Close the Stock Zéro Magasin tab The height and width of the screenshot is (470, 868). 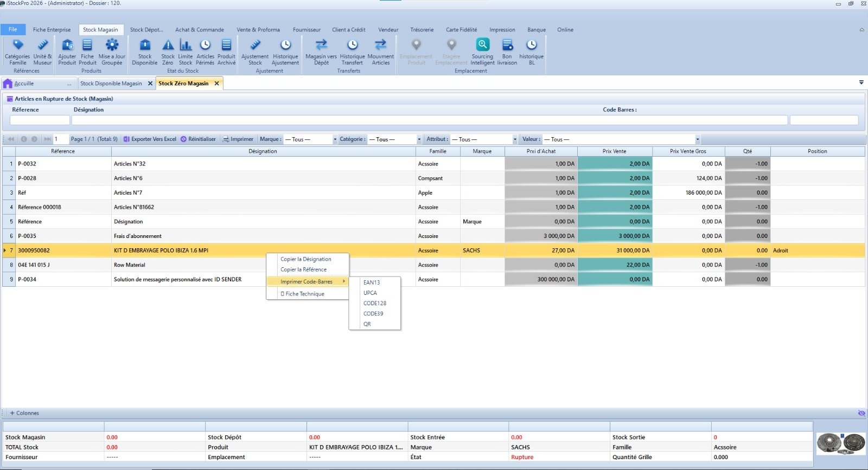(216, 83)
